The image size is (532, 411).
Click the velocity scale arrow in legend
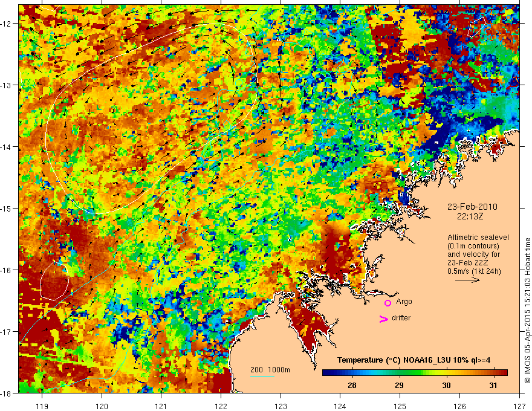point(467,280)
